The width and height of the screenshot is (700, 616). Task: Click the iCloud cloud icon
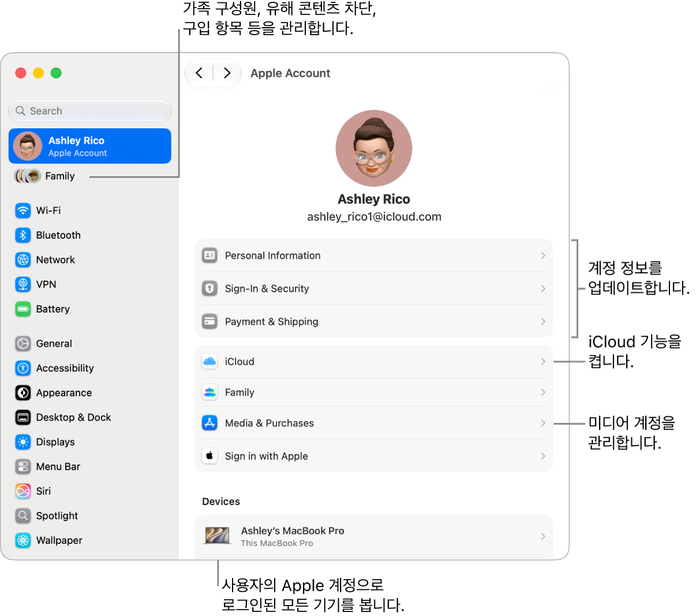209,361
